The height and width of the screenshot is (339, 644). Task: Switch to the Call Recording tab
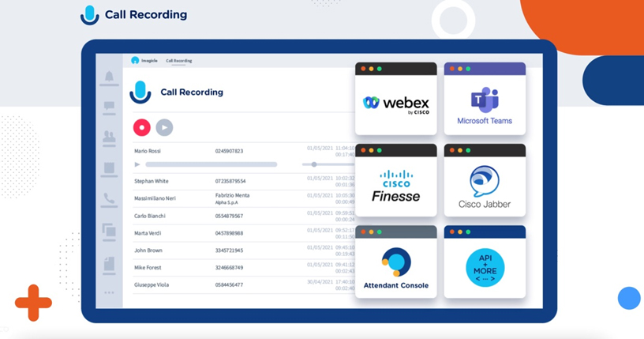(x=178, y=61)
